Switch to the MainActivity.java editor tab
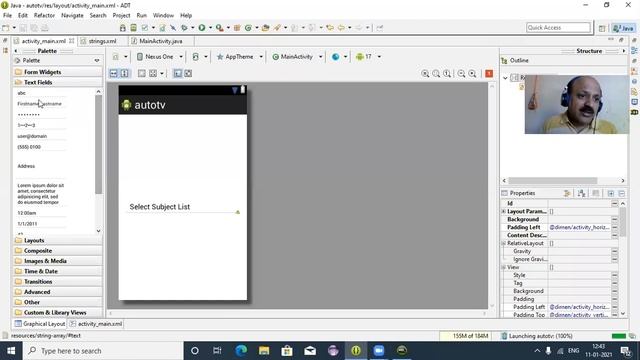This screenshot has height=360, width=640. click(x=160, y=41)
